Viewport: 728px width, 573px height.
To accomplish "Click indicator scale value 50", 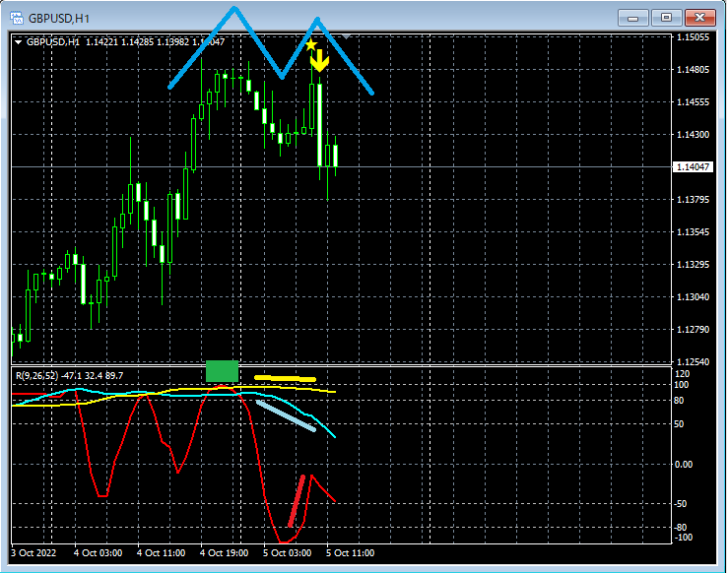I will pyautogui.click(x=680, y=424).
